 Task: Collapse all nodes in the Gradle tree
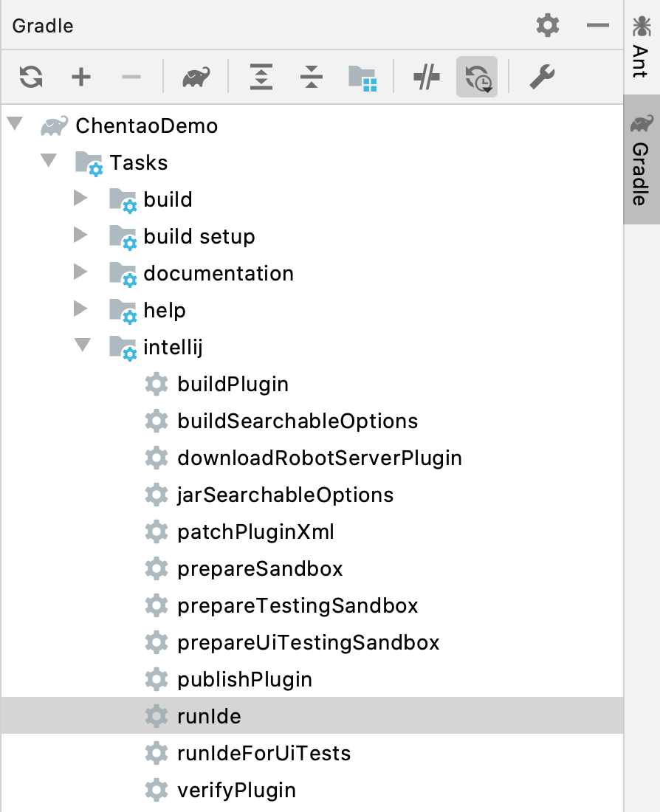(311, 76)
